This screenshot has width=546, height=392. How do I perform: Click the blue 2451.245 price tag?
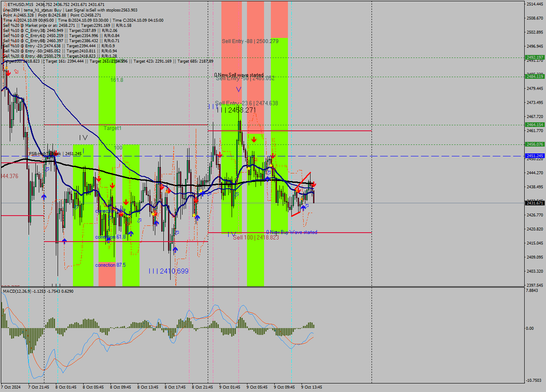tap(535, 156)
